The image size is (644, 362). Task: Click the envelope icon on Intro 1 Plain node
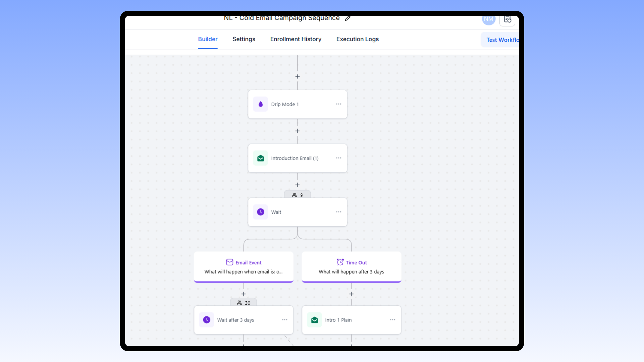pos(314,320)
